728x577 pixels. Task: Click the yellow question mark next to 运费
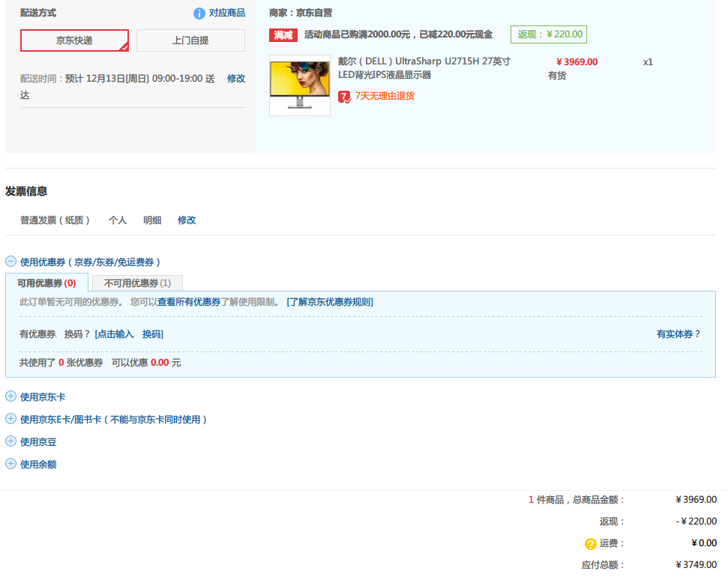pos(590,543)
